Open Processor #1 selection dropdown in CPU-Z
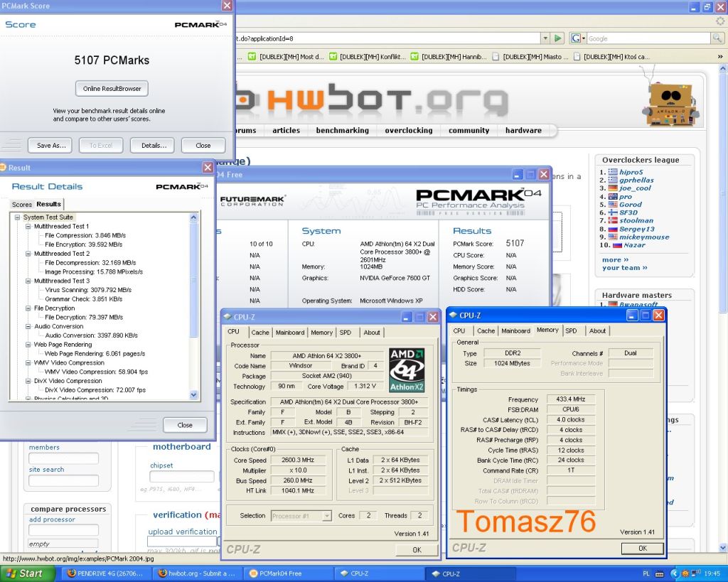 [x=327, y=516]
